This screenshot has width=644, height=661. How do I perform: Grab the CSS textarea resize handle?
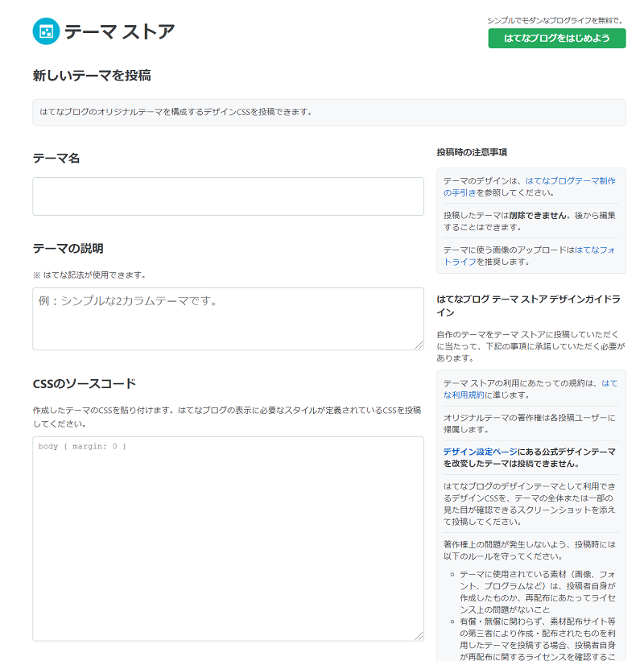click(x=419, y=636)
